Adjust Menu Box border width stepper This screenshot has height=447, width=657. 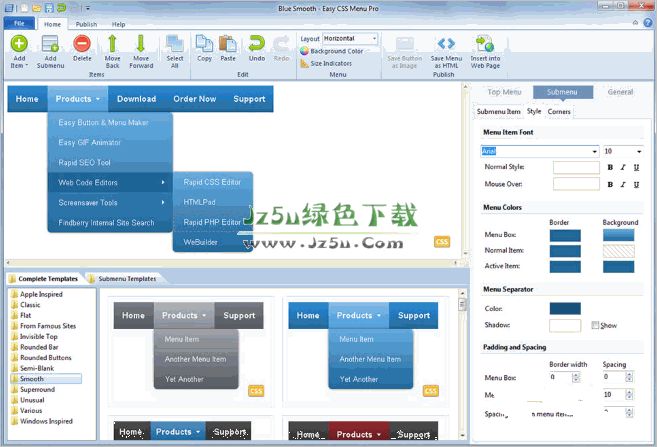576,377
